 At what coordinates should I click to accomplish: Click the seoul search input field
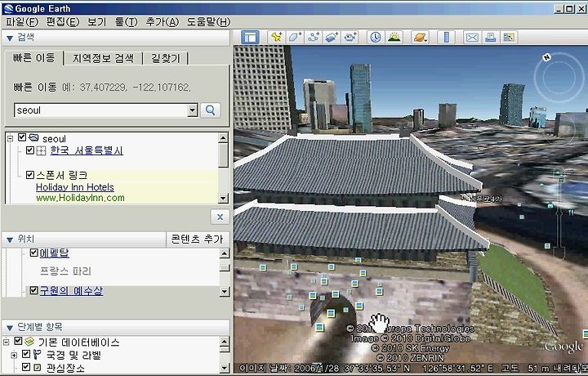tap(101, 110)
